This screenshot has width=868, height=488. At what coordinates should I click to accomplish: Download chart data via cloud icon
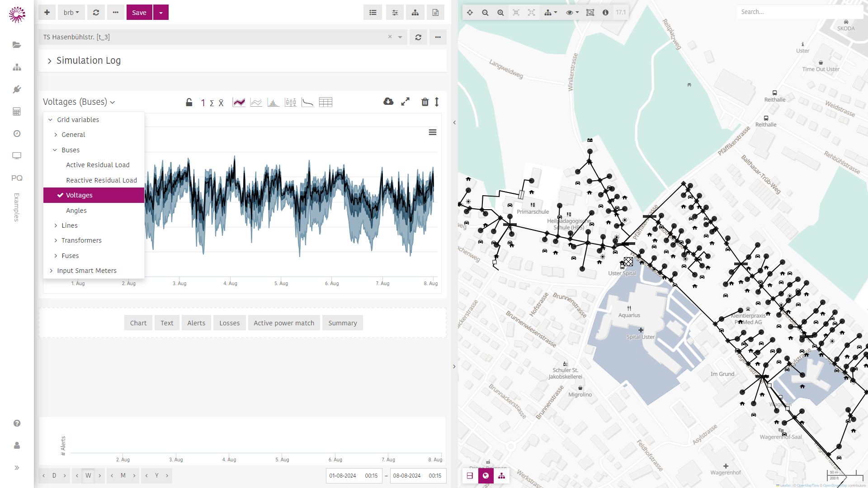pos(388,102)
